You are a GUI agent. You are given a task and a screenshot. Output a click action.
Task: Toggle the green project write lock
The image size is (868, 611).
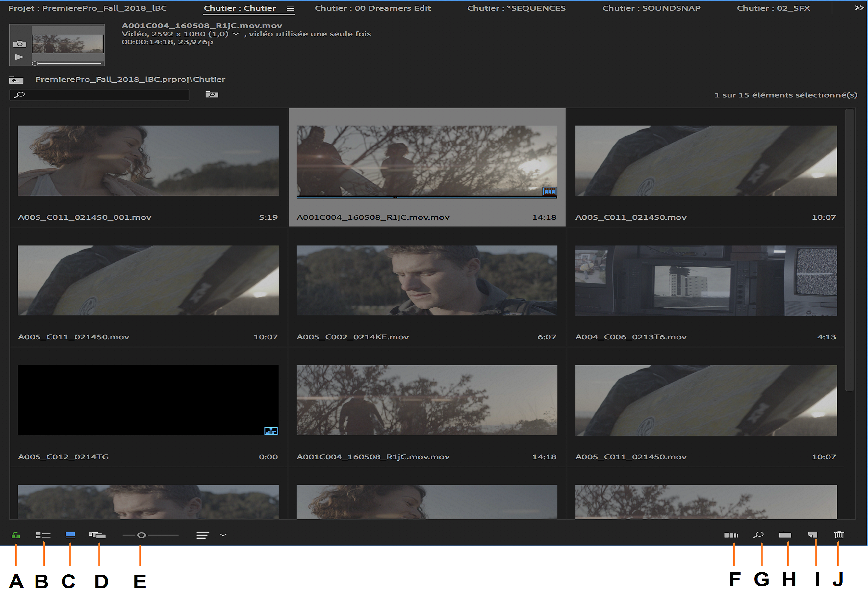point(16,535)
